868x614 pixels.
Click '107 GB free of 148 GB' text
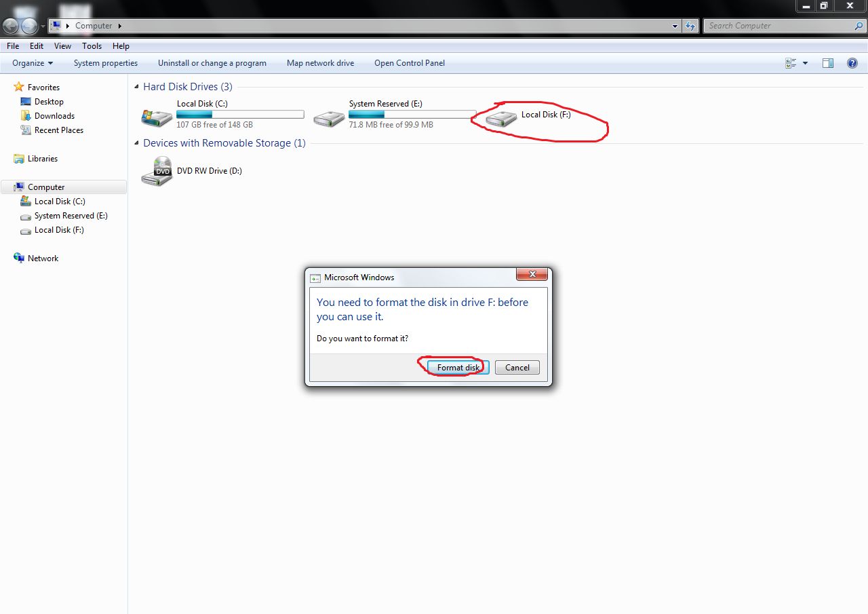pyautogui.click(x=214, y=125)
